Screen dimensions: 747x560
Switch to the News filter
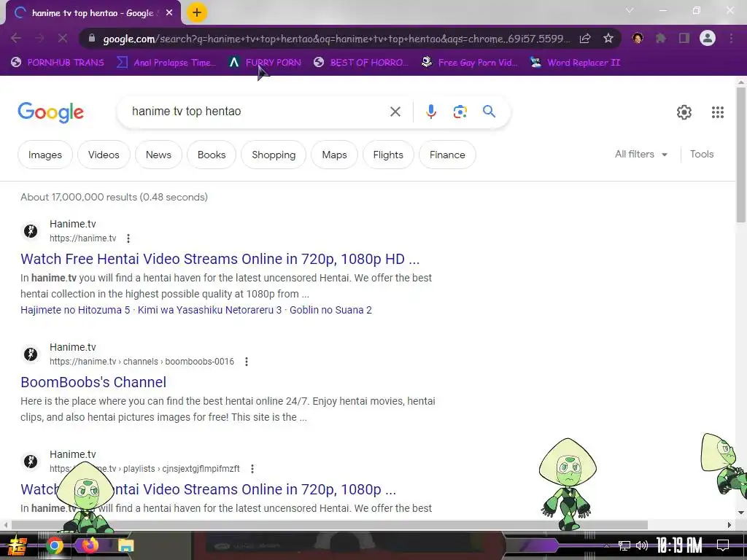point(158,155)
